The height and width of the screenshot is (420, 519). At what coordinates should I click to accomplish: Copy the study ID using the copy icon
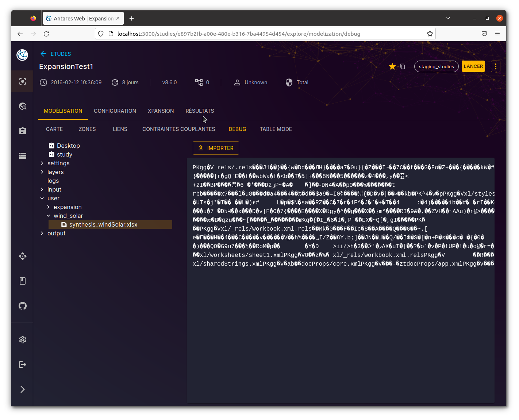[402, 66]
